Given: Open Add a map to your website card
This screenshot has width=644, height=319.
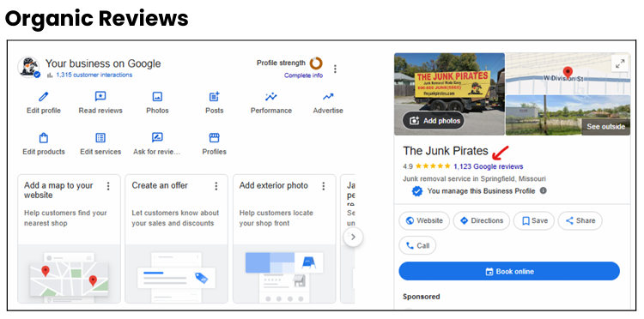Looking at the screenshot, I should click(69, 238).
